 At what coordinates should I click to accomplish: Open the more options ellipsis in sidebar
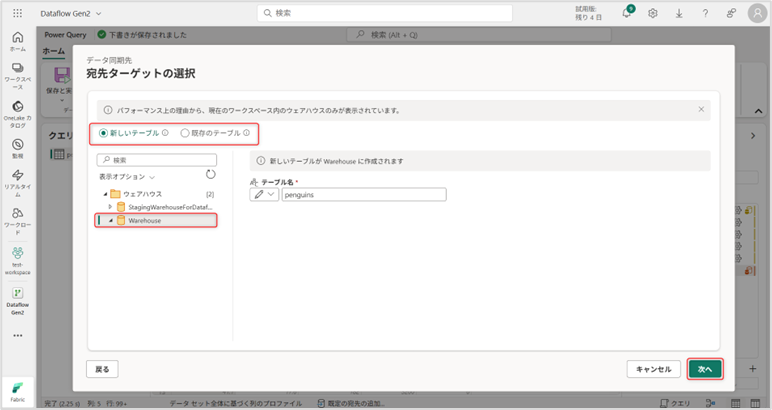(x=18, y=336)
